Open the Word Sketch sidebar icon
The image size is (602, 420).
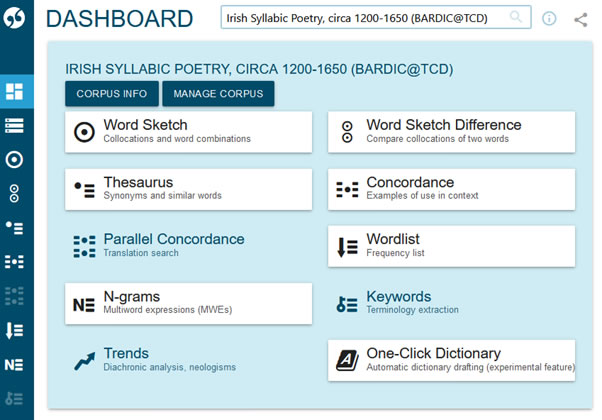tap(15, 159)
